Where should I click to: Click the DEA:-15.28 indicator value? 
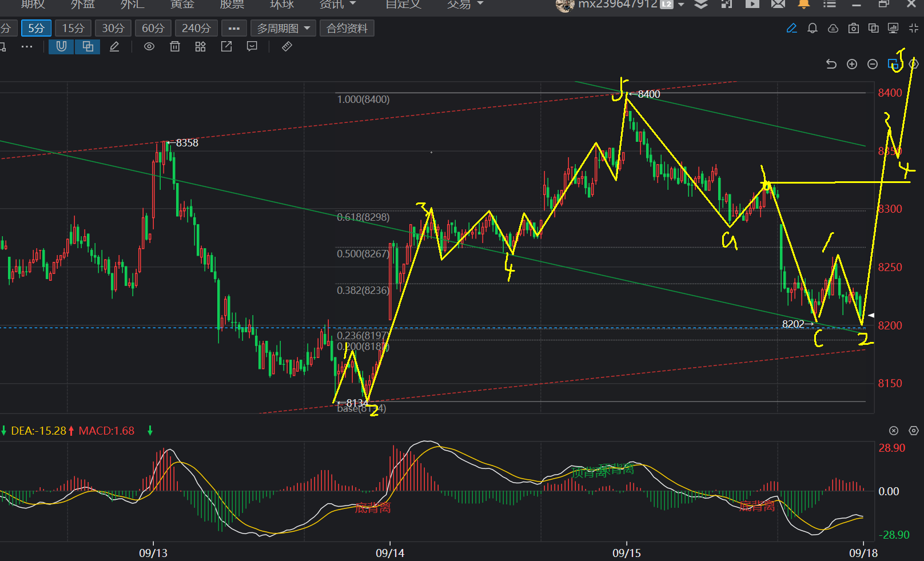[x=39, y=431]
